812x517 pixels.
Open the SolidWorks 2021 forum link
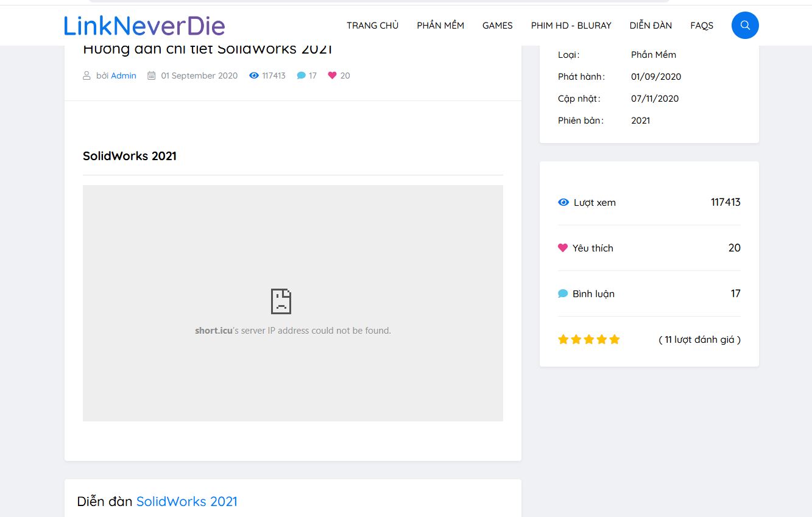(187, 501)
